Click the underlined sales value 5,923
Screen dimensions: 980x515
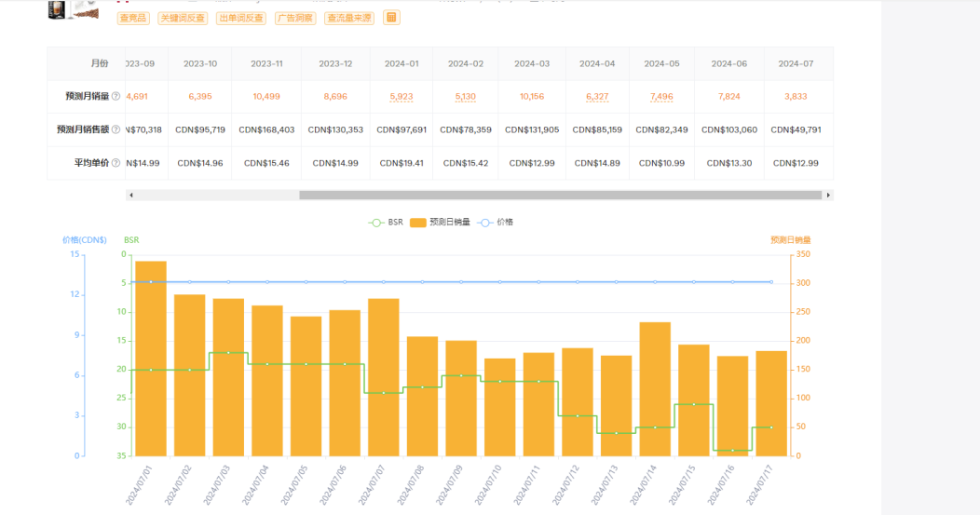[x=402, y=96]
